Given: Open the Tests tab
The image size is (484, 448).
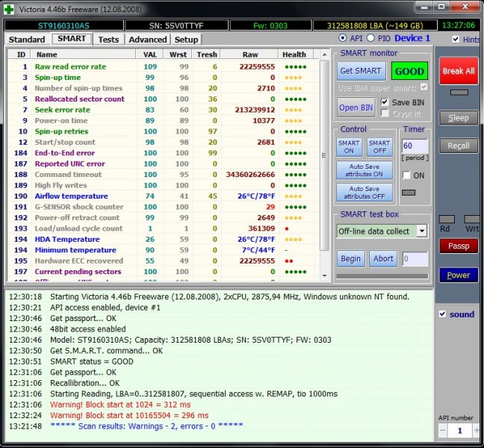Looking at the screenshot, I should click(x=108, y=40).
